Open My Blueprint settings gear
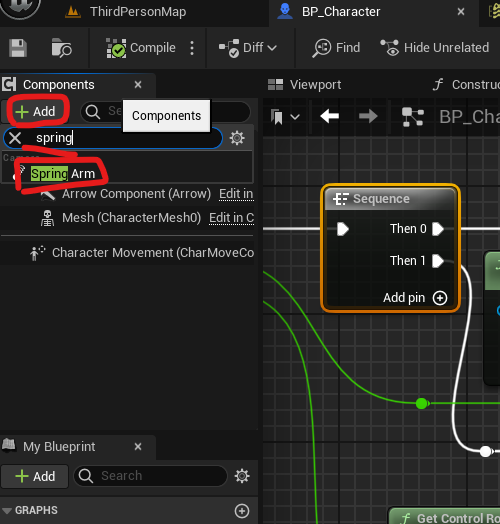 [242, 476]
